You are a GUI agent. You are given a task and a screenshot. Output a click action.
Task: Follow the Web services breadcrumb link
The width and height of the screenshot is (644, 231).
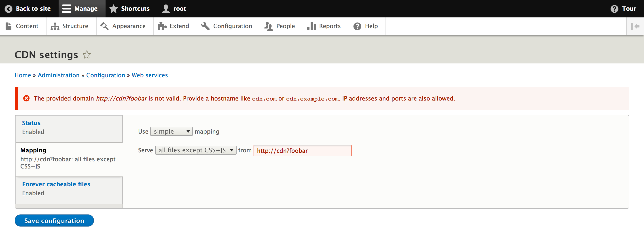tap(150, 75)
